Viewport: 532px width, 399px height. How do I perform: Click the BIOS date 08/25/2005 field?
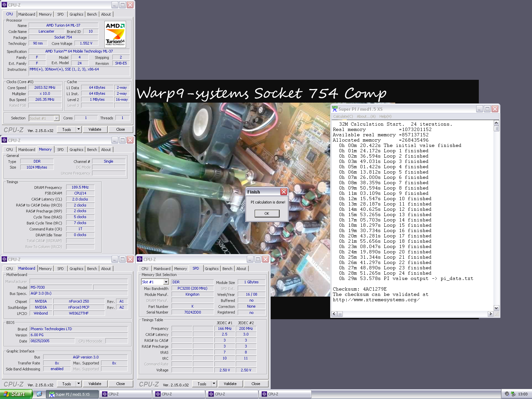(52, 341)
